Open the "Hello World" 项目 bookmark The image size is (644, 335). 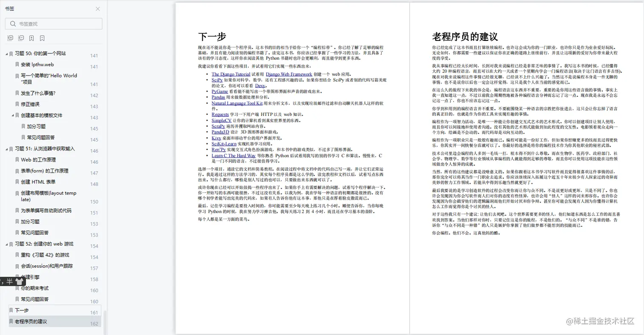(49, 79)
